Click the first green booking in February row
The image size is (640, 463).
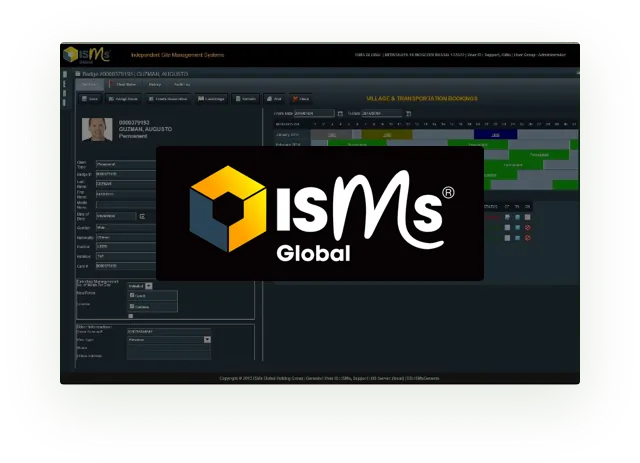[x=357, y=144]
